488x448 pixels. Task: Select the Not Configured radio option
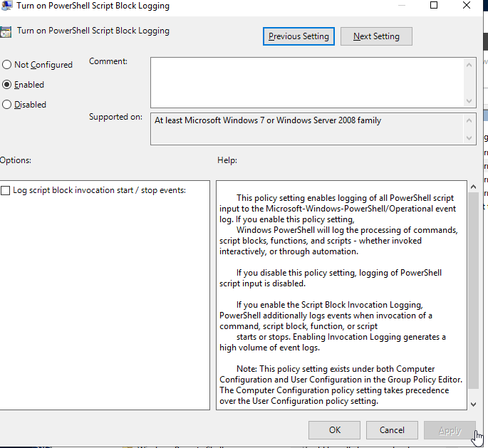(7, 65)
